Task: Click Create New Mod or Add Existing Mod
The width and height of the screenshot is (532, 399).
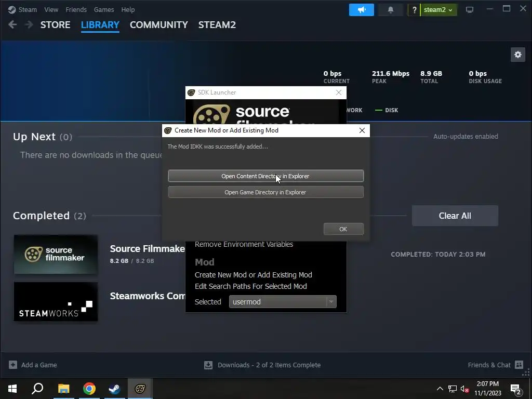Action: tap(254, 275)
